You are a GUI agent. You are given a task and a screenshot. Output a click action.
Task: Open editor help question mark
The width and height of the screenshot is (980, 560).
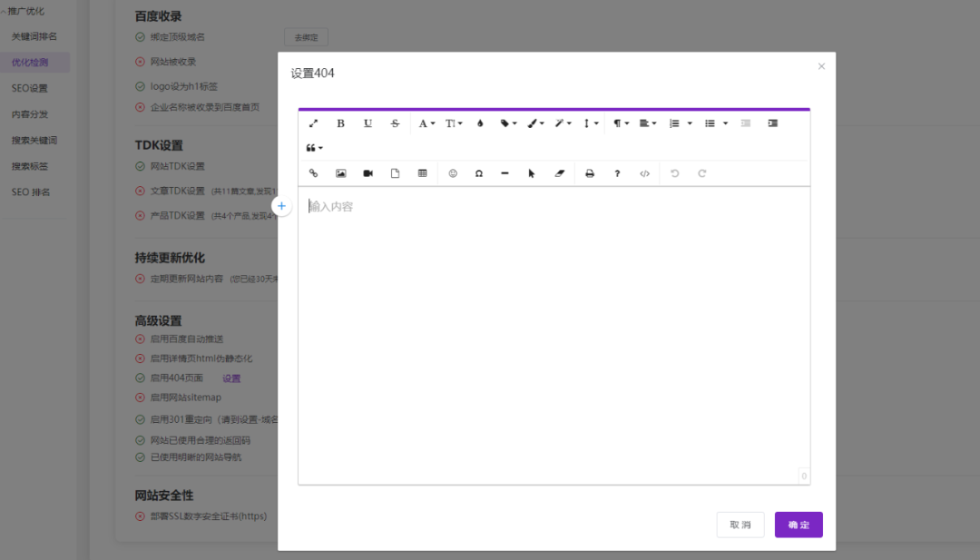617,173
